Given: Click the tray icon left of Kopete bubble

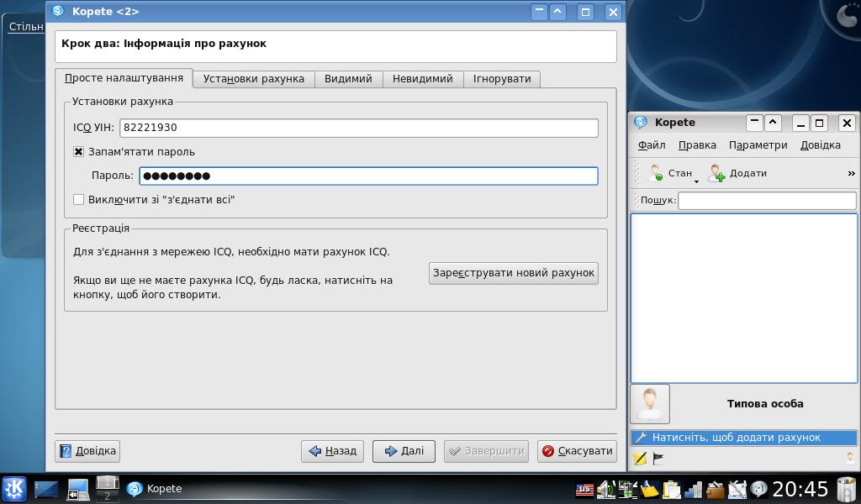Looking at the screenshot, I should pyautogui.click(x=737, y=489).
